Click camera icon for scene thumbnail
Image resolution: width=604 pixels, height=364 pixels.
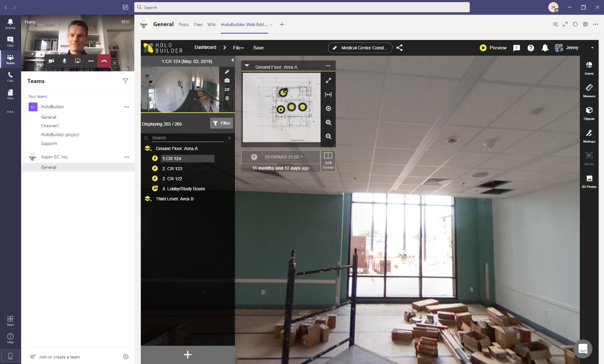tap(227, 81)
